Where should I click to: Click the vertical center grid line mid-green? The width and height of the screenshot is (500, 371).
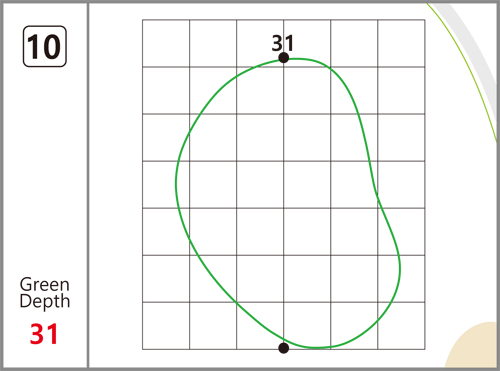[284, 203]
